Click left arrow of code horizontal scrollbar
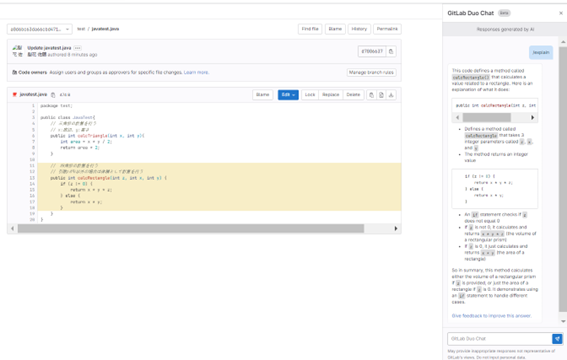Viewport: 567px width, 360px height. click(13, 228)
